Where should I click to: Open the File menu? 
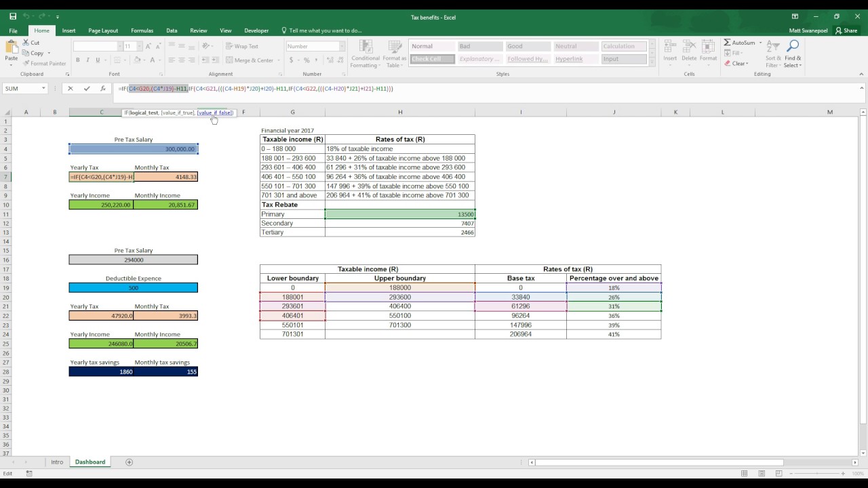click(x=13, y=30)
